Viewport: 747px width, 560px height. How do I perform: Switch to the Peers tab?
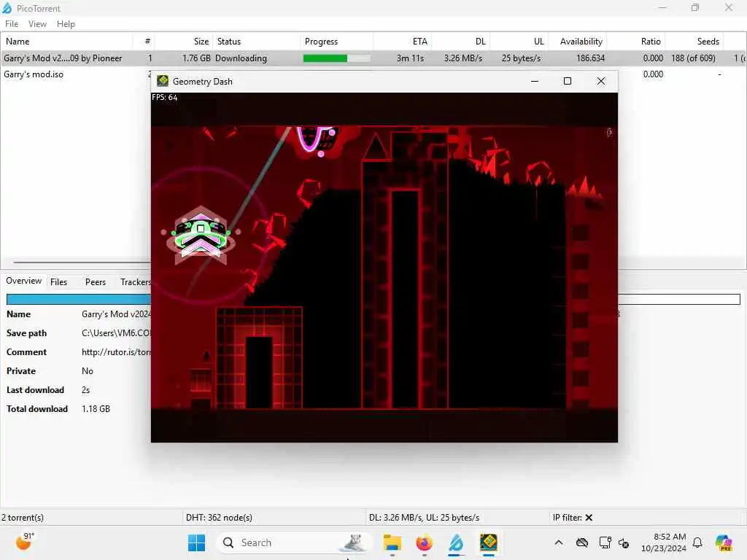pos(96,282)
